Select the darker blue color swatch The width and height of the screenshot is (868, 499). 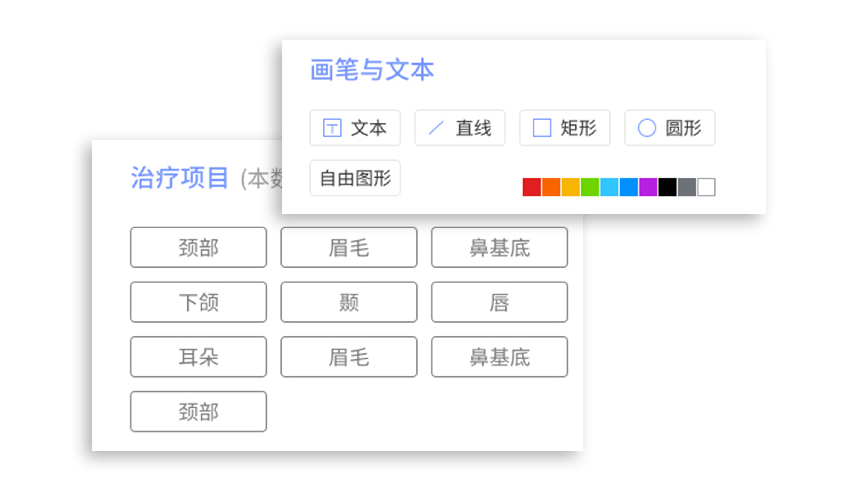[x=628, y=187]
